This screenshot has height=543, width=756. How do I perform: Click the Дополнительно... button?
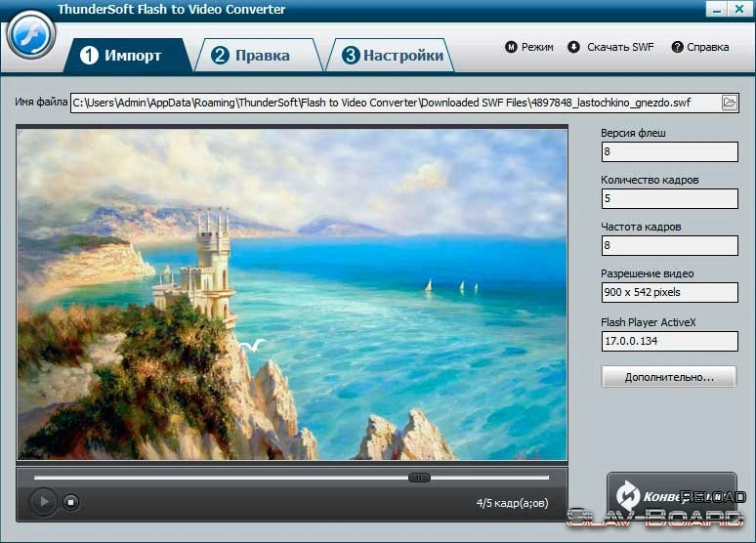669,377
